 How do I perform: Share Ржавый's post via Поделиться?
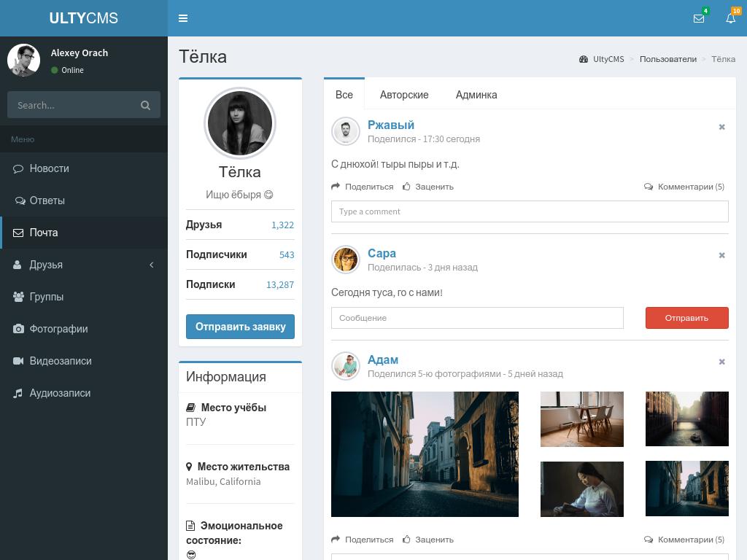363,187
